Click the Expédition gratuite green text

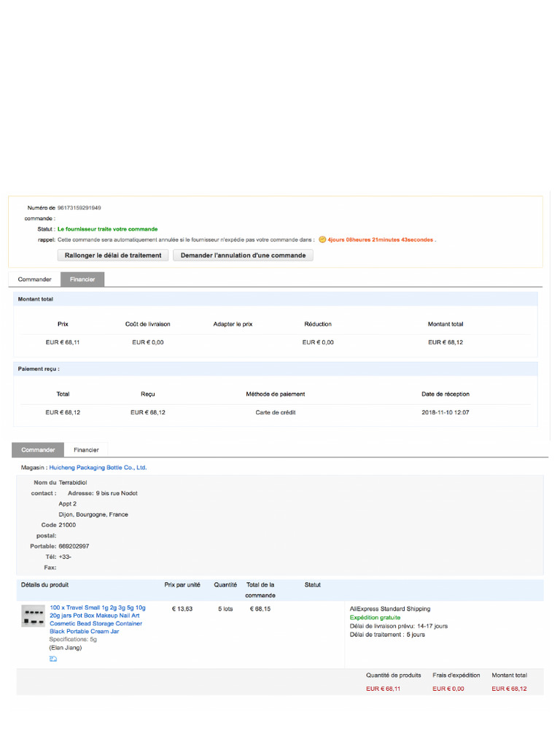point(376,617)
